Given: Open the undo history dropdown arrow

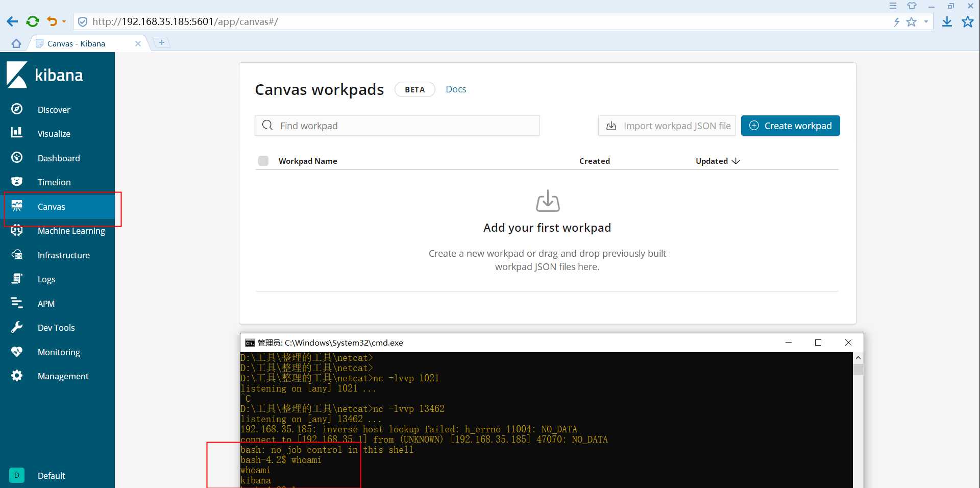Looking at the screenshot, I should pos(64,21).
